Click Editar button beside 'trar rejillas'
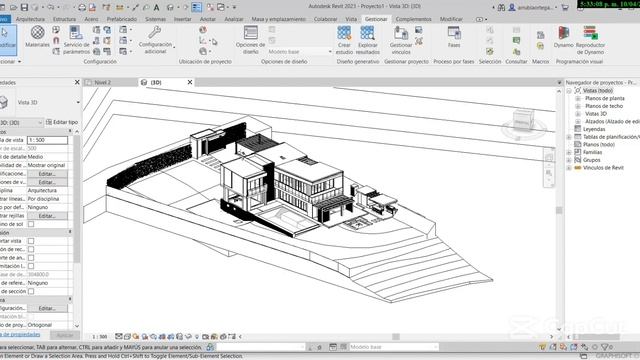 coord(47,216)
